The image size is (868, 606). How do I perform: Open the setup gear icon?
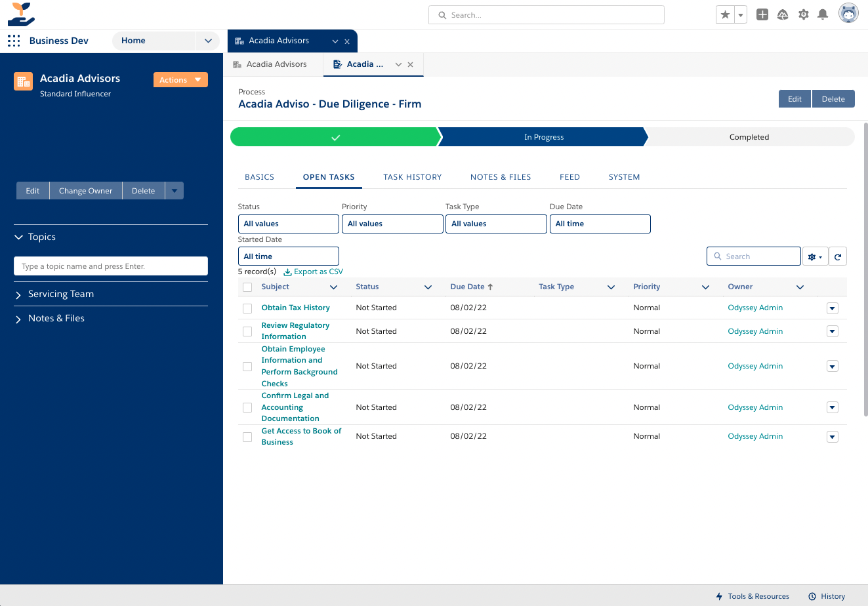(803, 14)
